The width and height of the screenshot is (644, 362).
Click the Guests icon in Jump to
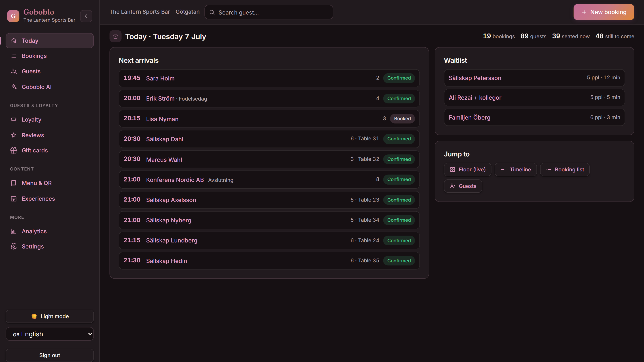click(x=453, y=186)
